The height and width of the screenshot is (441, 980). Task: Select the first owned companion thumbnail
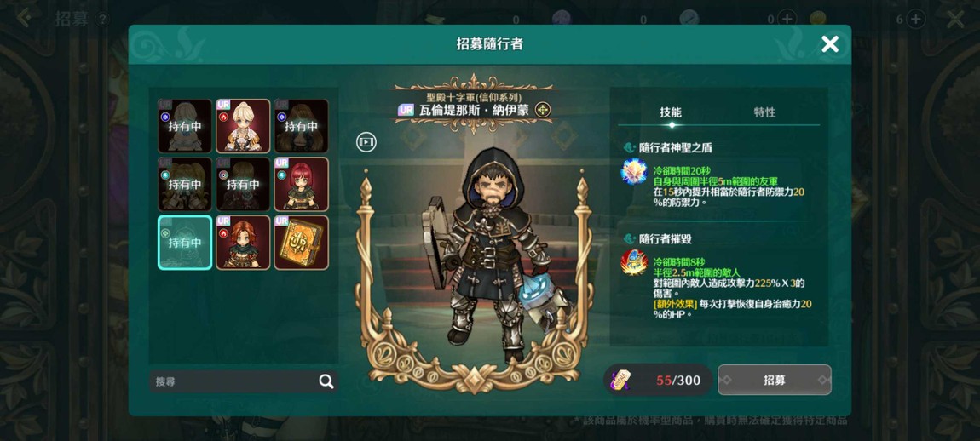pos(185,126)
